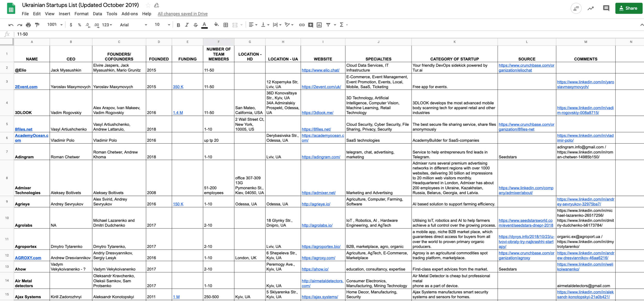Click the Format as currency icon
Image resolution: width=644 pixels, height=301 pixels.
[x=71, y=24]
